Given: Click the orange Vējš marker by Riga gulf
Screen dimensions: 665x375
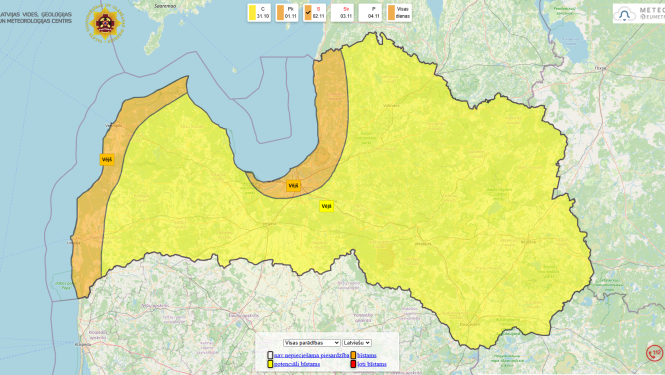Looking at the screenshot, I should (x=293, y=185).
